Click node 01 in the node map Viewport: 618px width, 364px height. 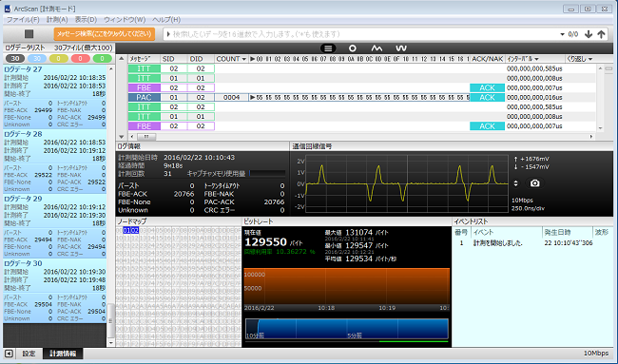pos(126,230)
